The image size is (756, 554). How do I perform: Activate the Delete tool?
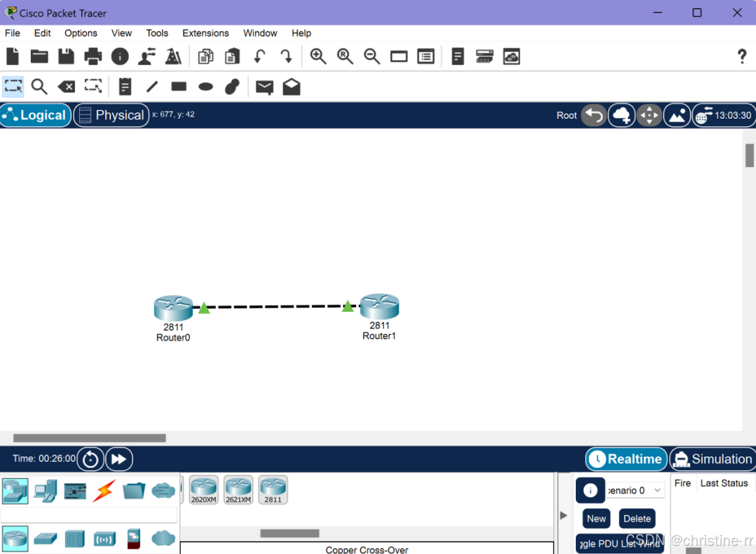pos(66,87)
